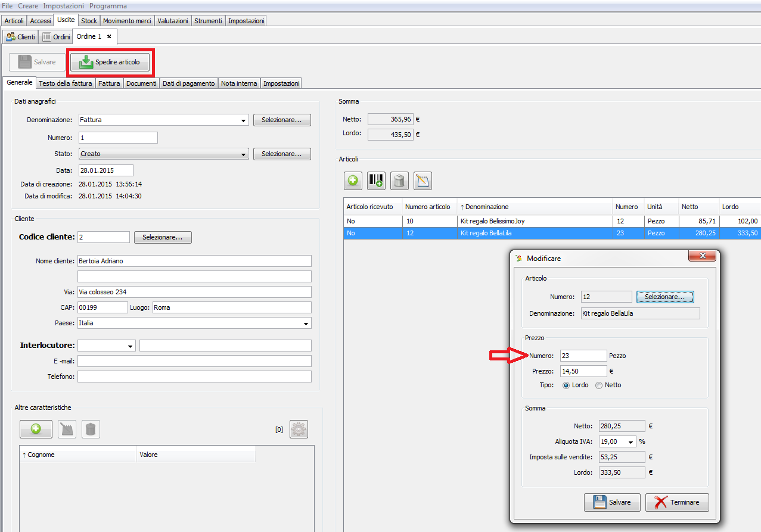Close the Ordine 1 tab with x
Viewport: 761px width, 532px height.
(x=109, y=36)
